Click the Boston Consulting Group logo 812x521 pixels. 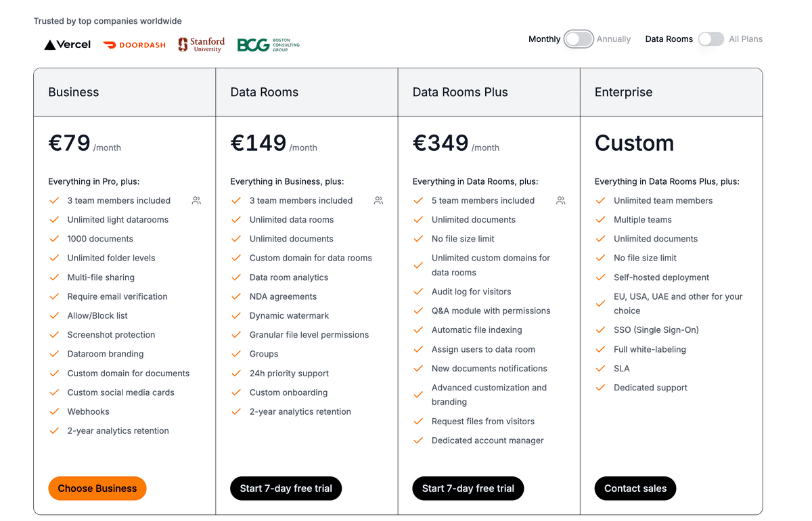(x=268, y=45)
